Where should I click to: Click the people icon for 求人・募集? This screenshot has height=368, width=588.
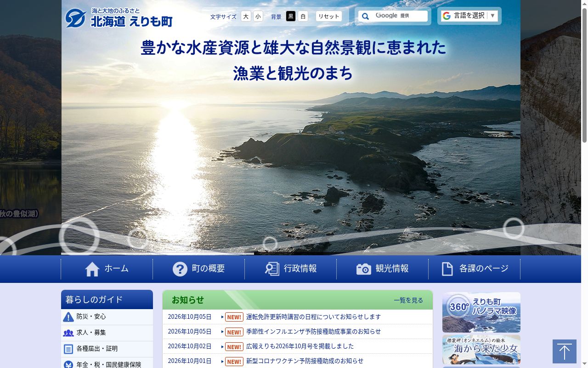click(x=68, y=333)
